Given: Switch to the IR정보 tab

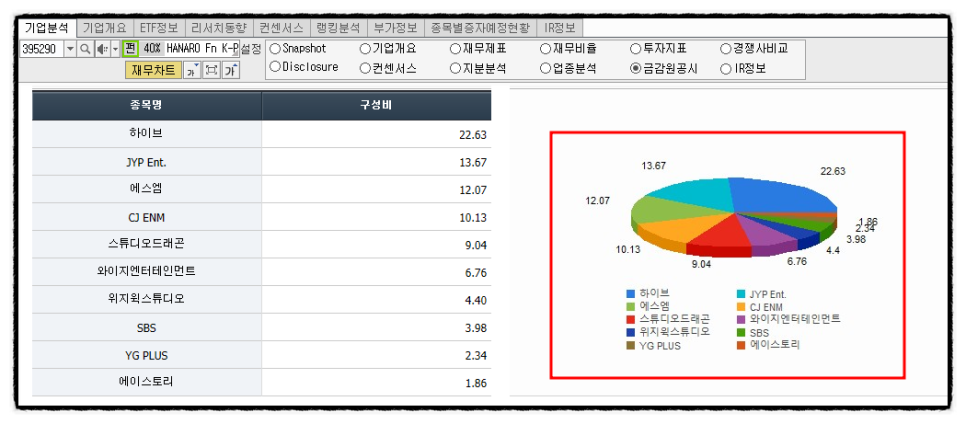Looking at the screenshot, I should pyautogui.click(x=559, y=28).
